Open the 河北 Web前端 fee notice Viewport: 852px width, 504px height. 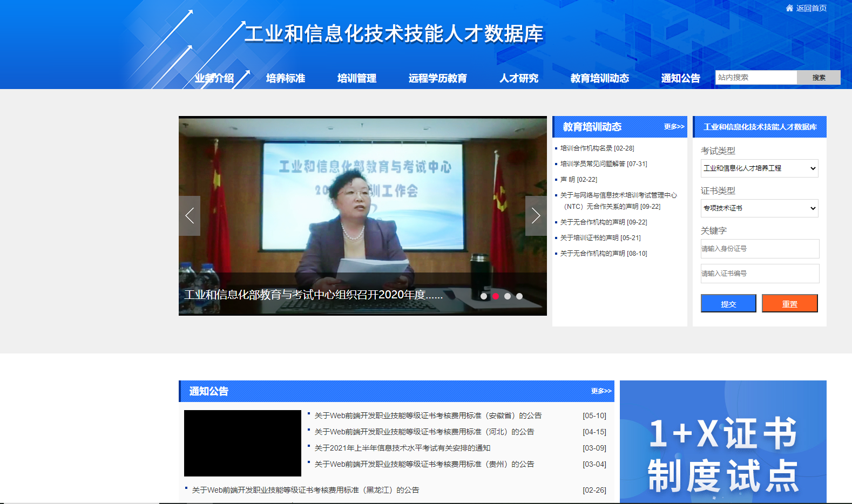click(424, 432)
